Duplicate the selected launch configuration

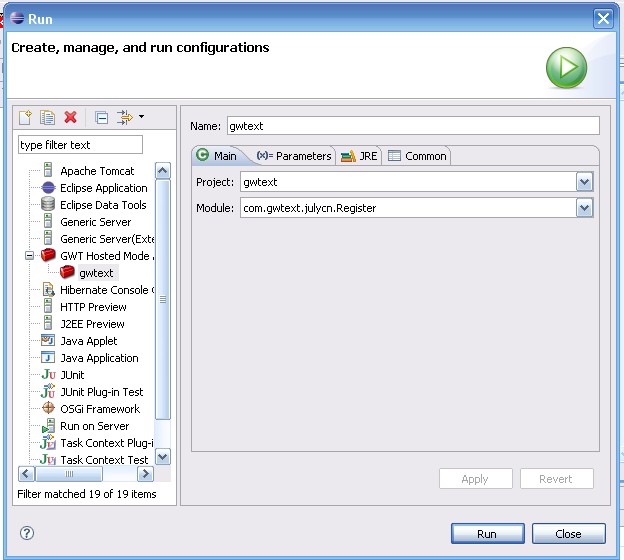pyautogui.click(x=47, y=117)
